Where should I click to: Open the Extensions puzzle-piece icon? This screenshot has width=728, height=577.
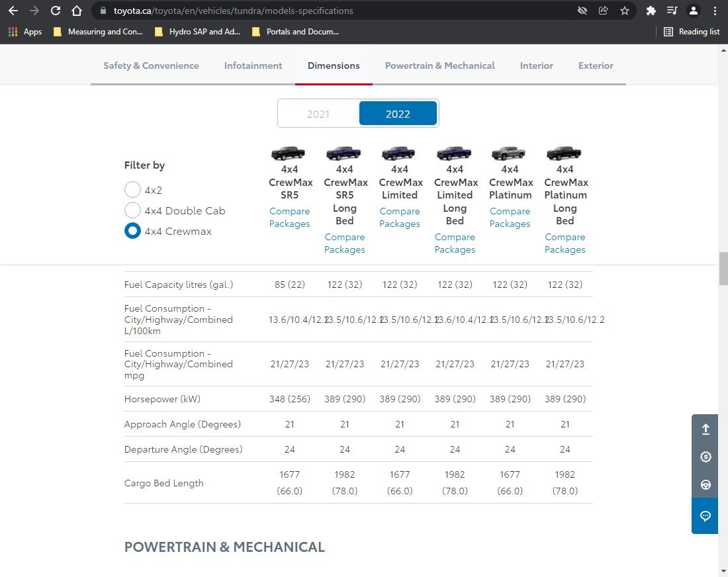651,11
